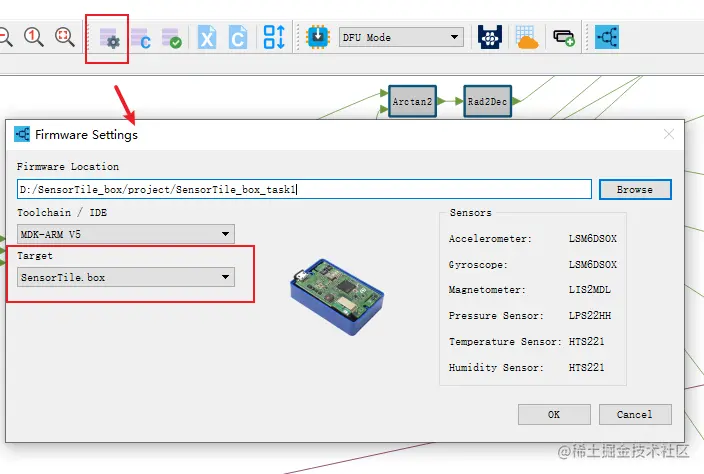Click the cloud grid icon
Image resolution: width=704 pixels, height=474 pixels.
coord(526,37)
